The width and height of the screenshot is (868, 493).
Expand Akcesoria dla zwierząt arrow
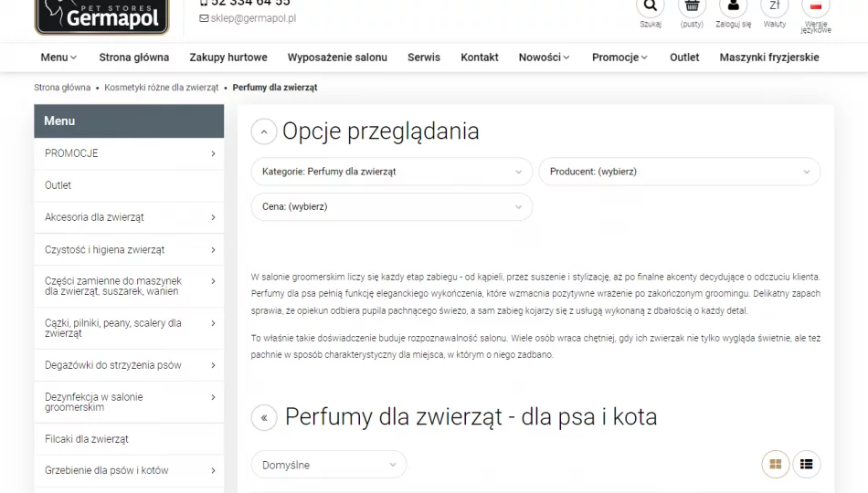213,217
